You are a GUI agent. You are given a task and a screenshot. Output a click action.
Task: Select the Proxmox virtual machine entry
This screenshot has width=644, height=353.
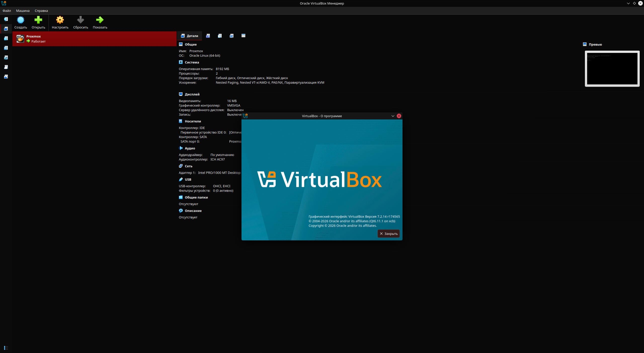click(95, 39)
